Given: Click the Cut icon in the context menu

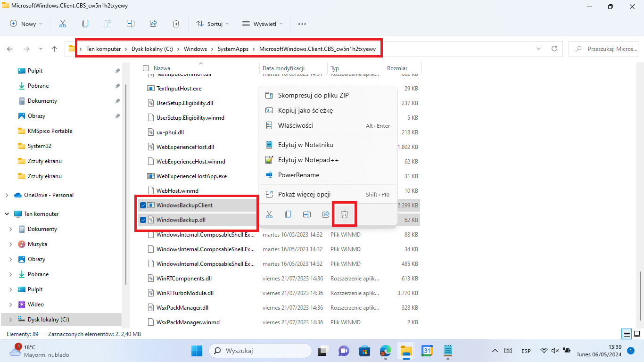Looking at the screenshot, I should click(x=269, y=214).
